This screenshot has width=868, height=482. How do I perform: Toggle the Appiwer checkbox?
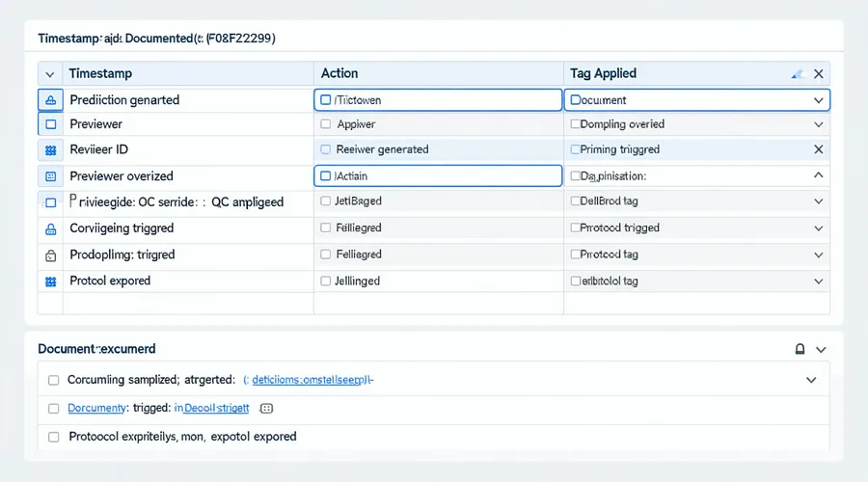(x=326, y=124)
